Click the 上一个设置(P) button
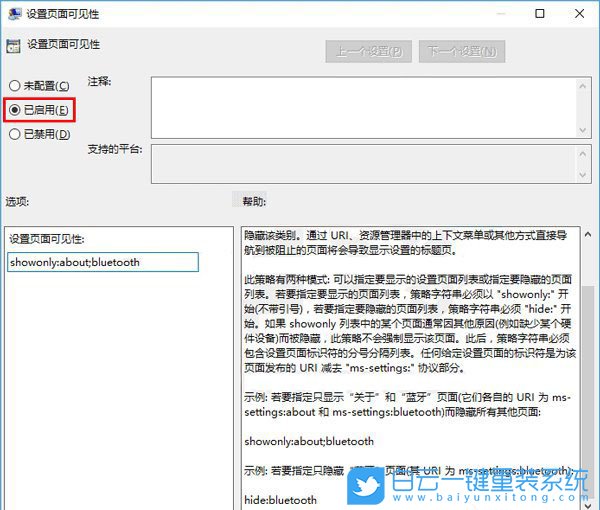 [x=368, y=51]
